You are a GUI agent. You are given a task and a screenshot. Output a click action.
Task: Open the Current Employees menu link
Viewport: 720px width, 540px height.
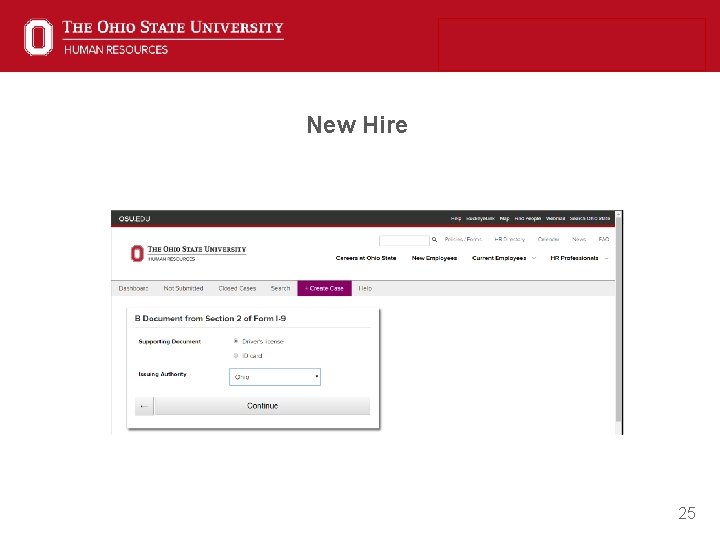click(x=499, y=258)
